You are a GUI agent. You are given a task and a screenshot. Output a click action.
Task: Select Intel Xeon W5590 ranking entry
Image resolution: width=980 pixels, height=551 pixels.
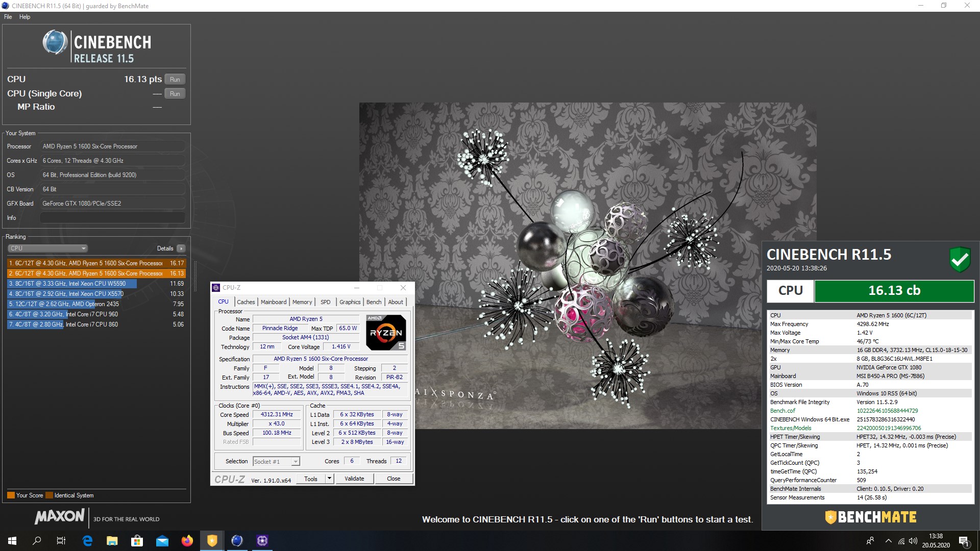point(96,284)
